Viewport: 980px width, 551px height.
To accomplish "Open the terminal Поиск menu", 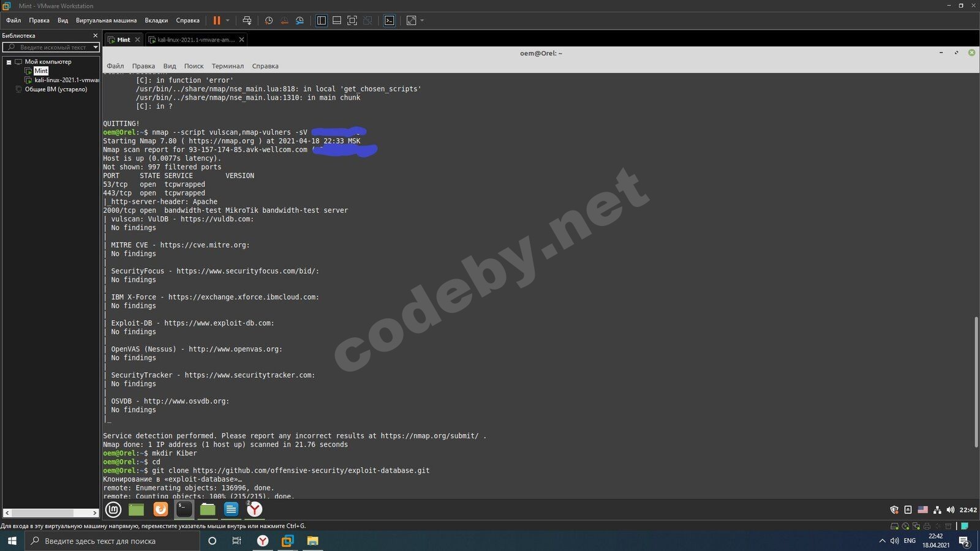I will (x=194, y=66).
